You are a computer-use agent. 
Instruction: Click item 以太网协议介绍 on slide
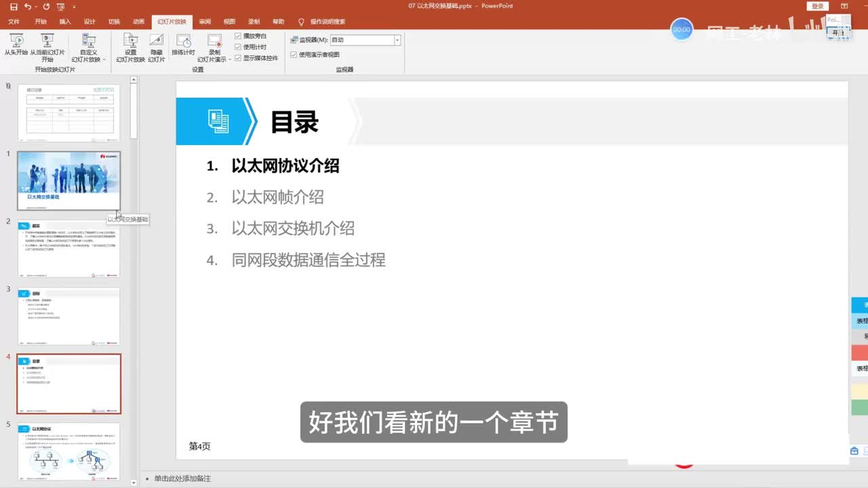285,166
